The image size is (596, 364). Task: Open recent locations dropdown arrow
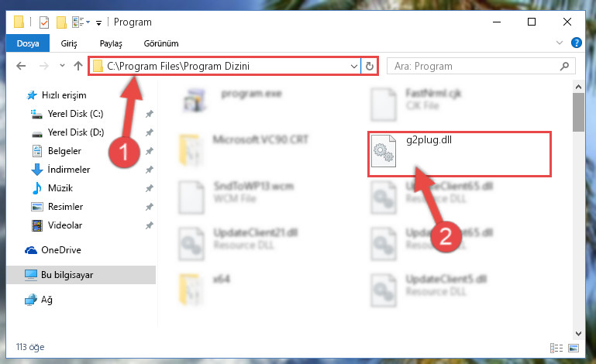(62, 66)
